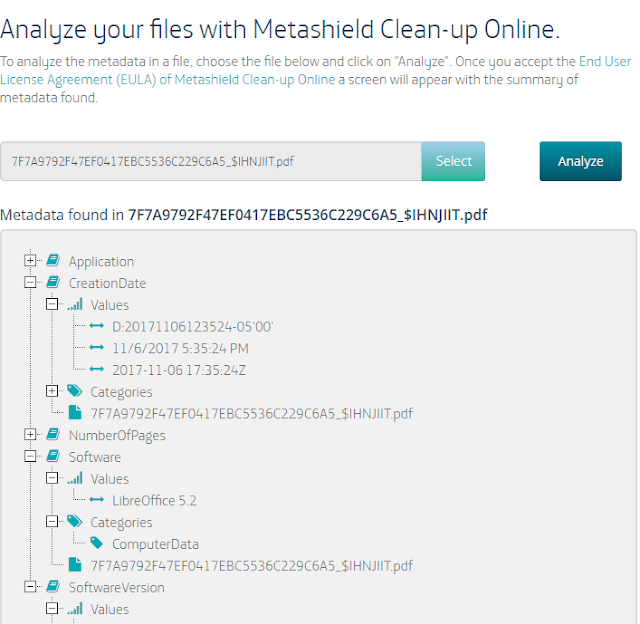Expand the Application node

[x=30, y=260]
